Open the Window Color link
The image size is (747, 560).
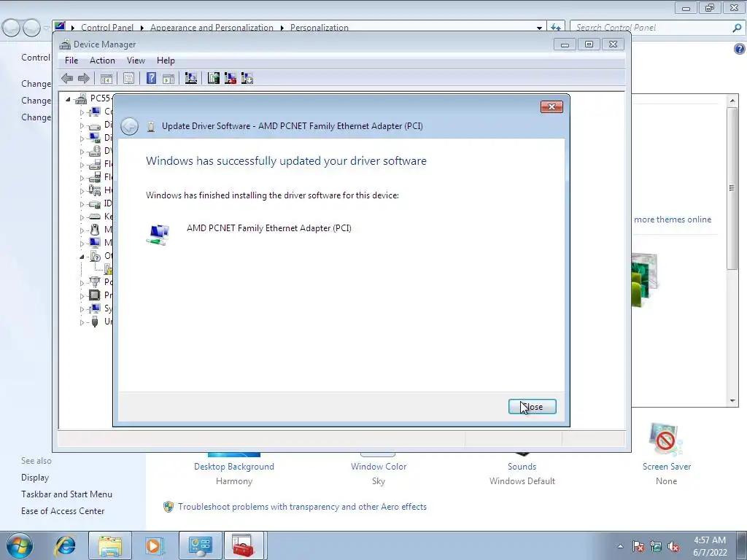pyautogui.click(x=379, y=467)
